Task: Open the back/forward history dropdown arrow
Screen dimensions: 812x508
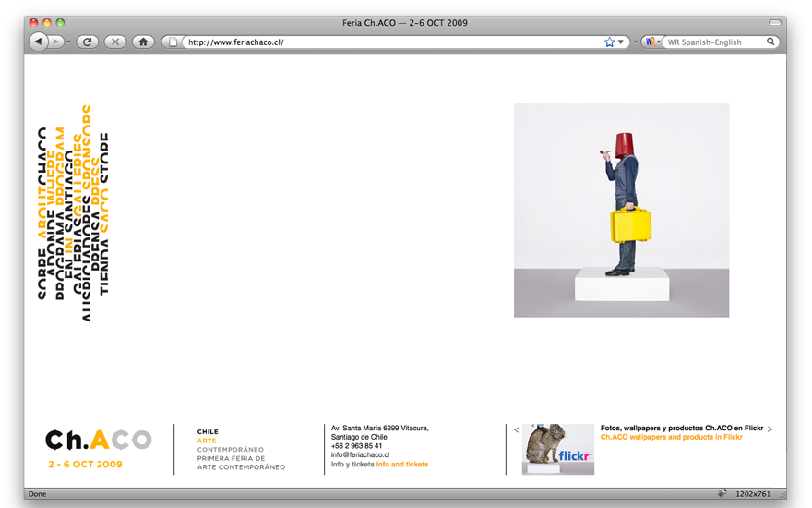Action: (x=68, y=42)
